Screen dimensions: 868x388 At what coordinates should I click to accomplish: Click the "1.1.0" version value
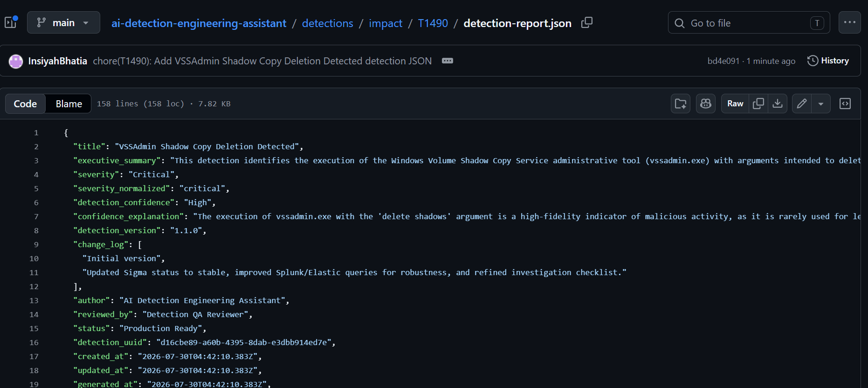[x=186, y=230]
